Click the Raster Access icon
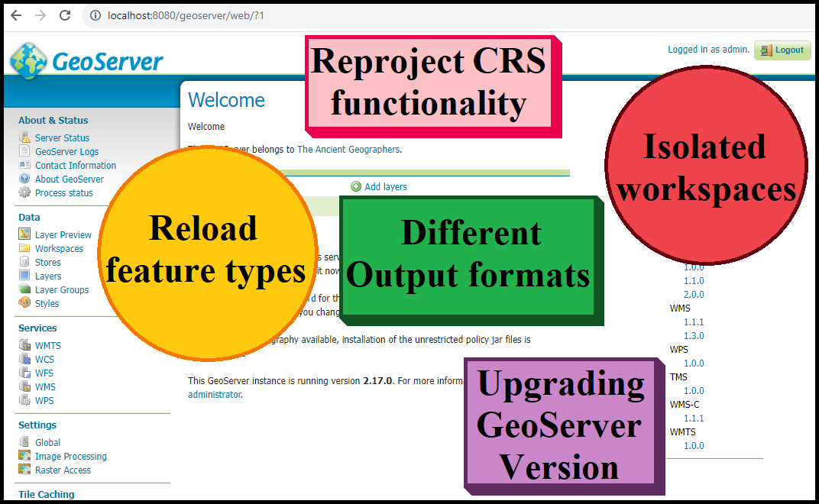This screenshot has height=504, width=819. click(24, 469)
